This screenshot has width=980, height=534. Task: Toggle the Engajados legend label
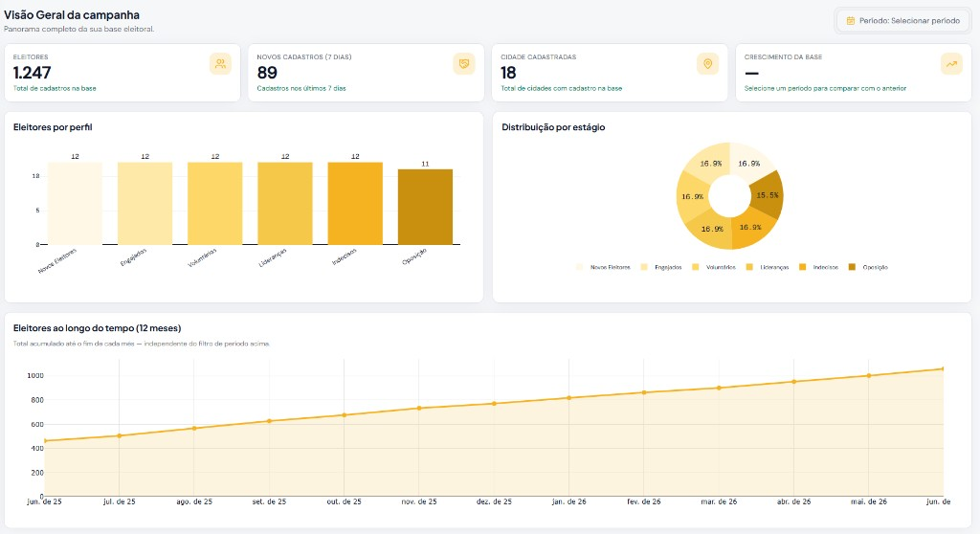668,268
